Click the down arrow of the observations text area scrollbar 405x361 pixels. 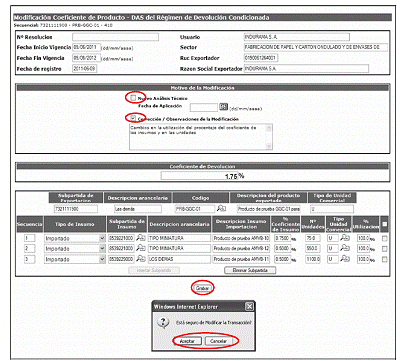click(269, 146)
